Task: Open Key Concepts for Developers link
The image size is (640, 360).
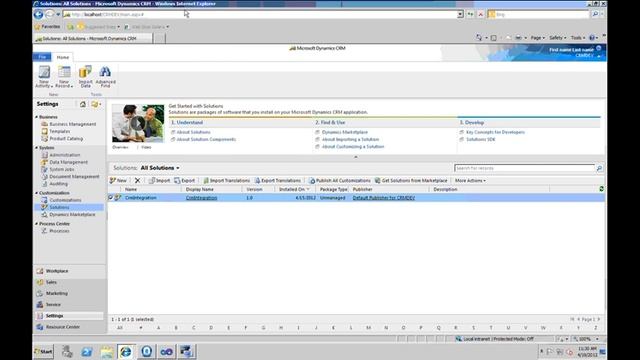Action: click(x=495, y=132)
